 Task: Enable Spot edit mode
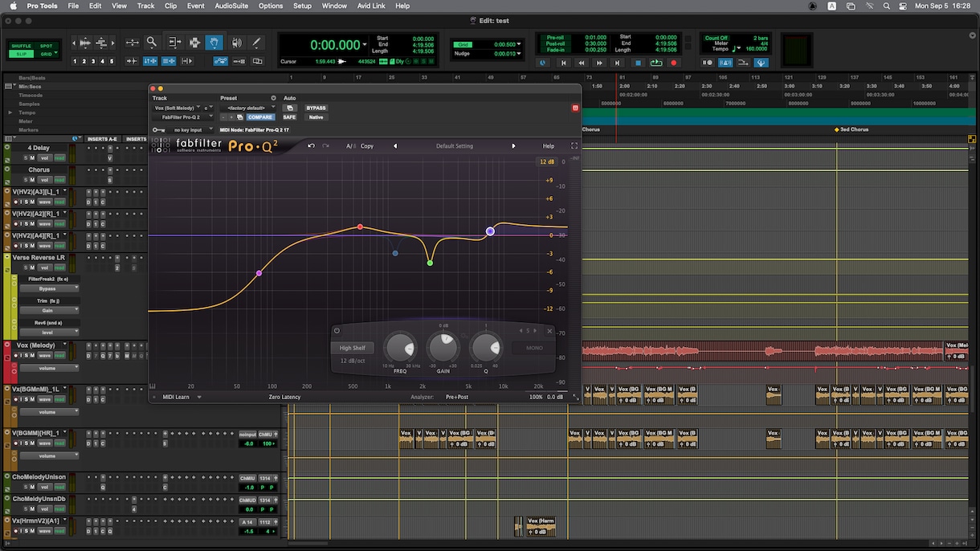click(47, 46)
